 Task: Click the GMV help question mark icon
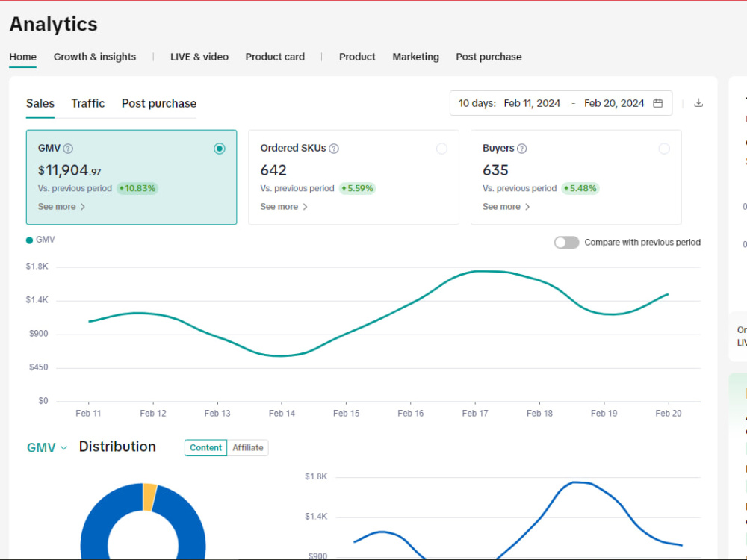click(68, 149)
